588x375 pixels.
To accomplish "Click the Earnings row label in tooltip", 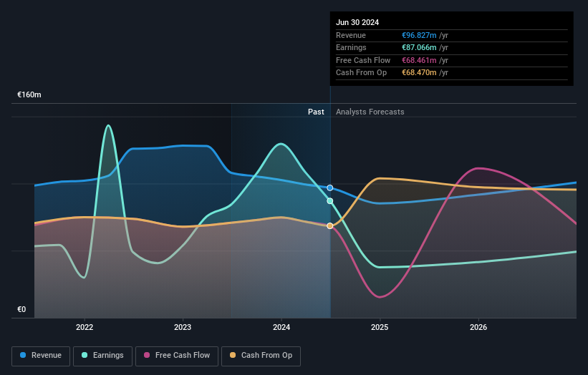I will (x=351, y=47).
